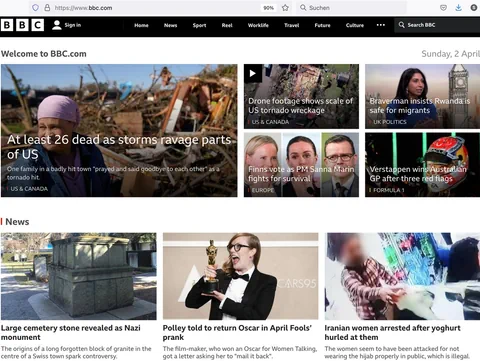
Task: Open 'Polley told to return Oscar' headline
Action: (237, 333)
